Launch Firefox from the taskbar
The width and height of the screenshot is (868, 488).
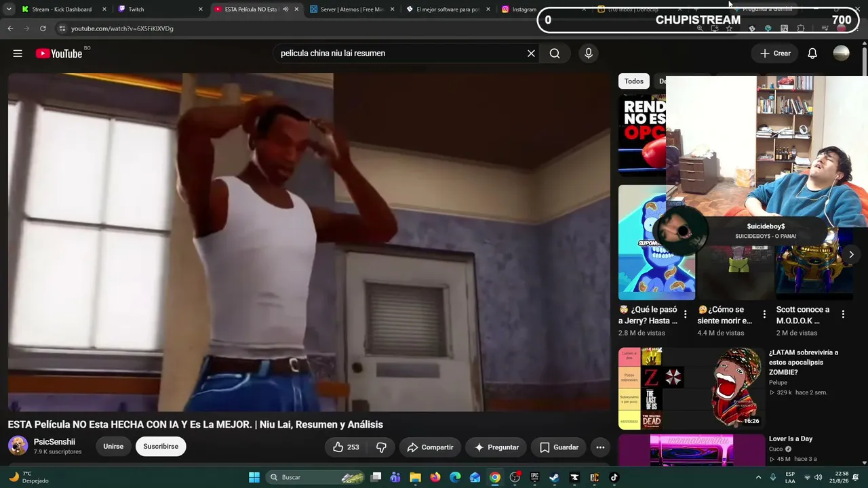point(435,477)
